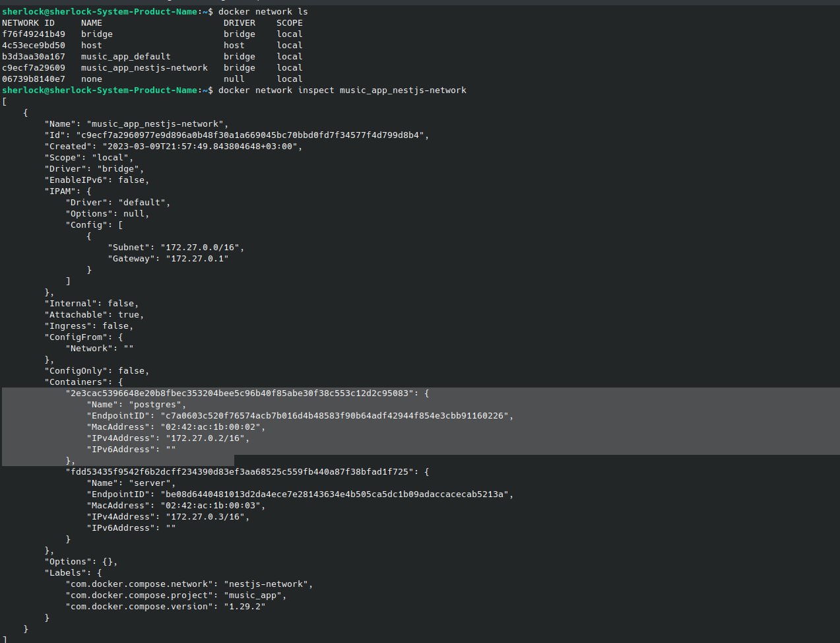Click the "Attachable": true line

tap(94, 314)
